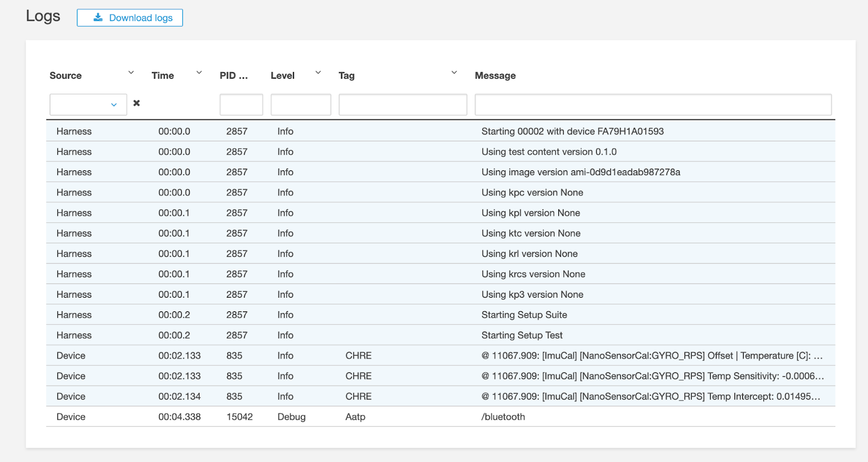The height and width of the screenshot is (462, 868).
Task: Click the Aatp tag cell
Action: [355, 417]
